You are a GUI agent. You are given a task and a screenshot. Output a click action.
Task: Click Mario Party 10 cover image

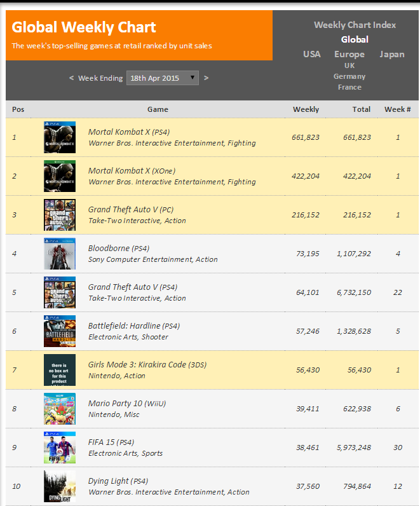click(60, 409)
